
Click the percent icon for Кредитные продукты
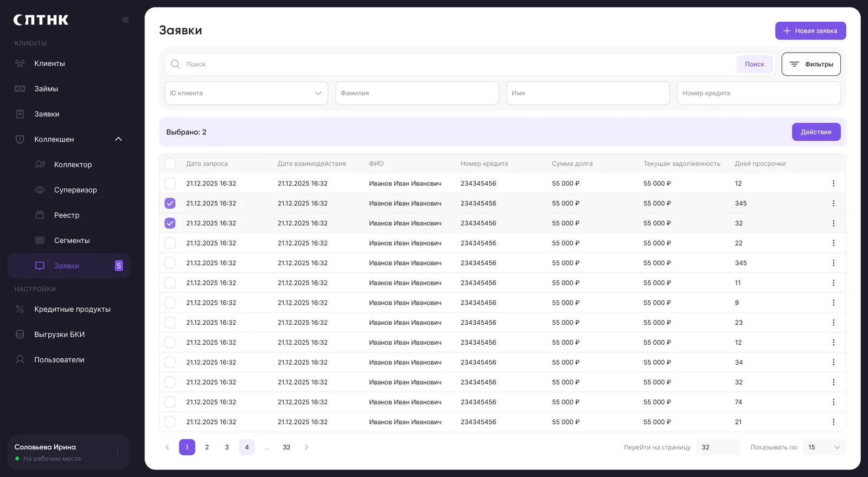point(20,309)
